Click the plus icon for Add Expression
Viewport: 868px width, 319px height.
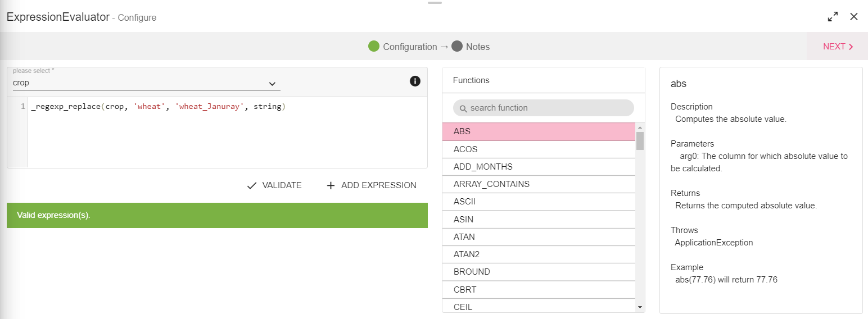[331, 185]
